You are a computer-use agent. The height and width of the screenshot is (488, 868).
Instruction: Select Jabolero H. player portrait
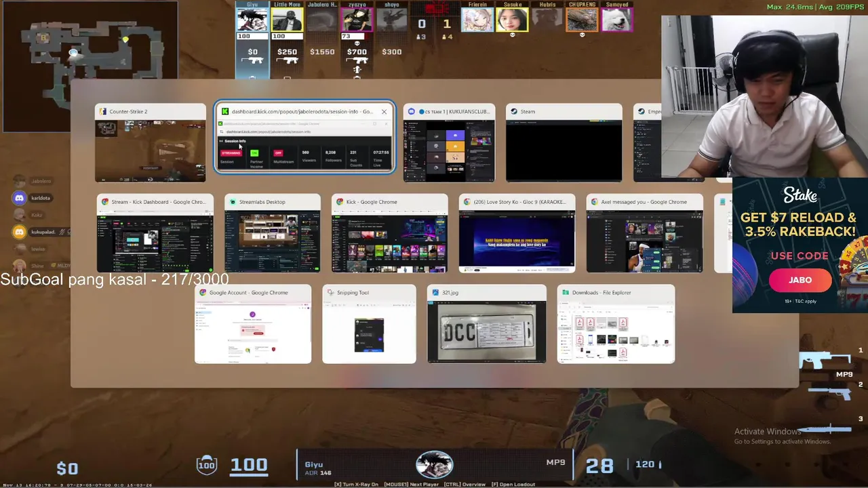click(321, 20)
